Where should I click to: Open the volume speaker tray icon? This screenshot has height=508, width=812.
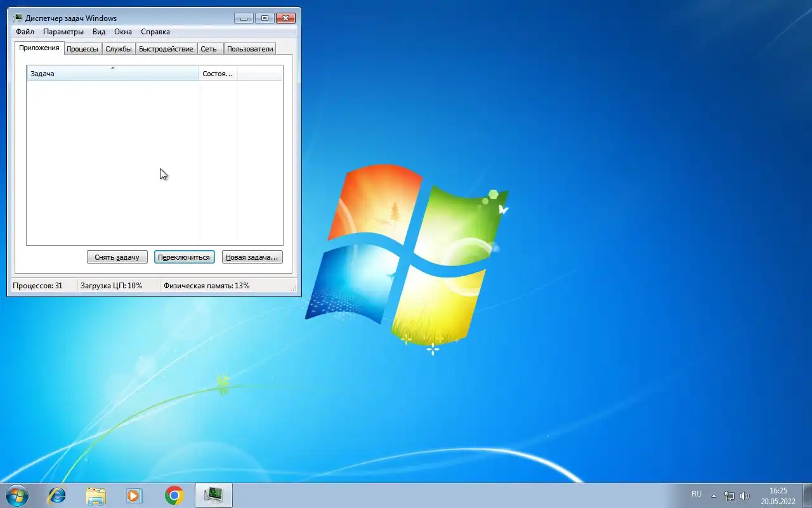click(745, 495)
